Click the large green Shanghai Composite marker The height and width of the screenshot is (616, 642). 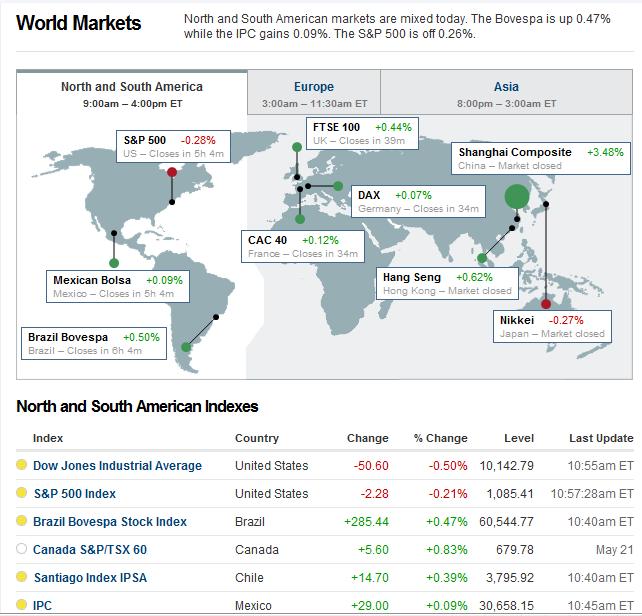[x=517, y=196]
